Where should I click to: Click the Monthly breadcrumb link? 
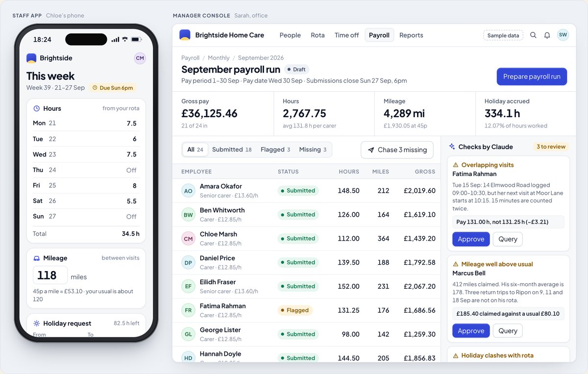[x=219, y=58]
